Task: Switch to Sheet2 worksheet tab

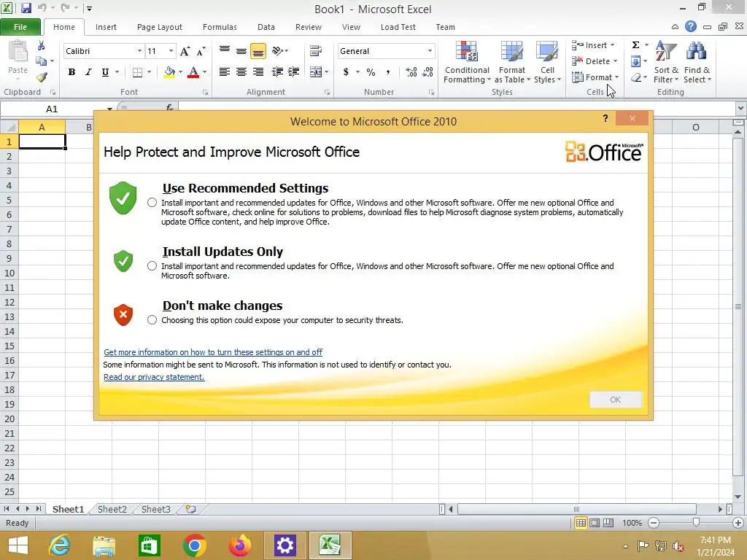Action: 112,509
